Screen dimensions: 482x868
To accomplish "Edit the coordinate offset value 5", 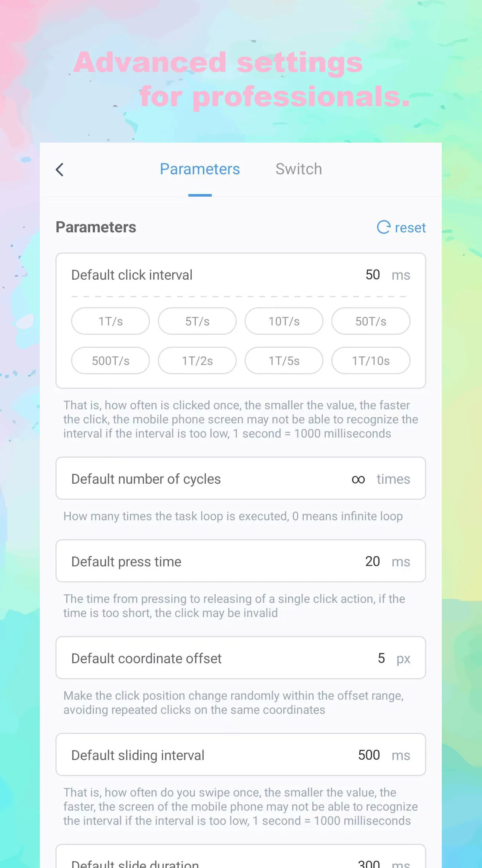I will [x=381, y=658].
